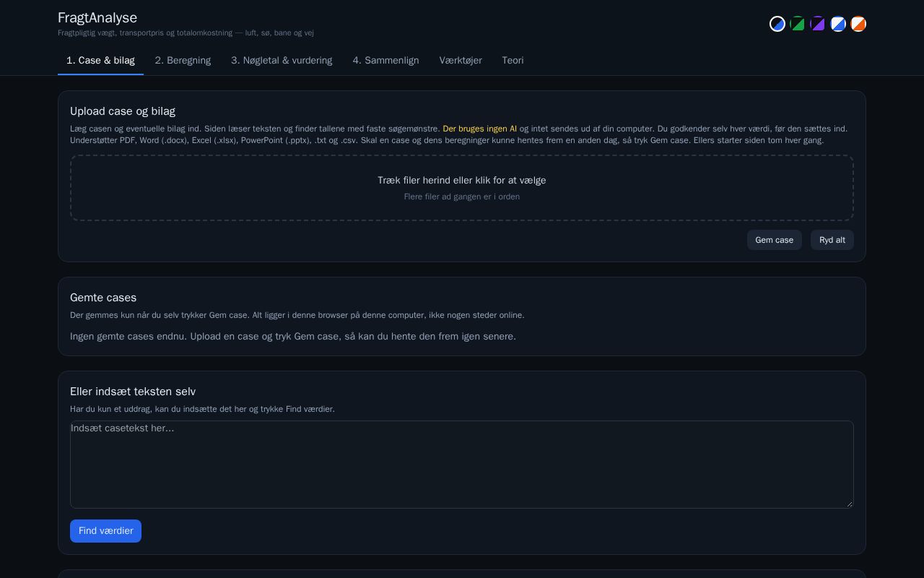Open the 3. Nøgletal & vurdering tab

pos(282,61)
